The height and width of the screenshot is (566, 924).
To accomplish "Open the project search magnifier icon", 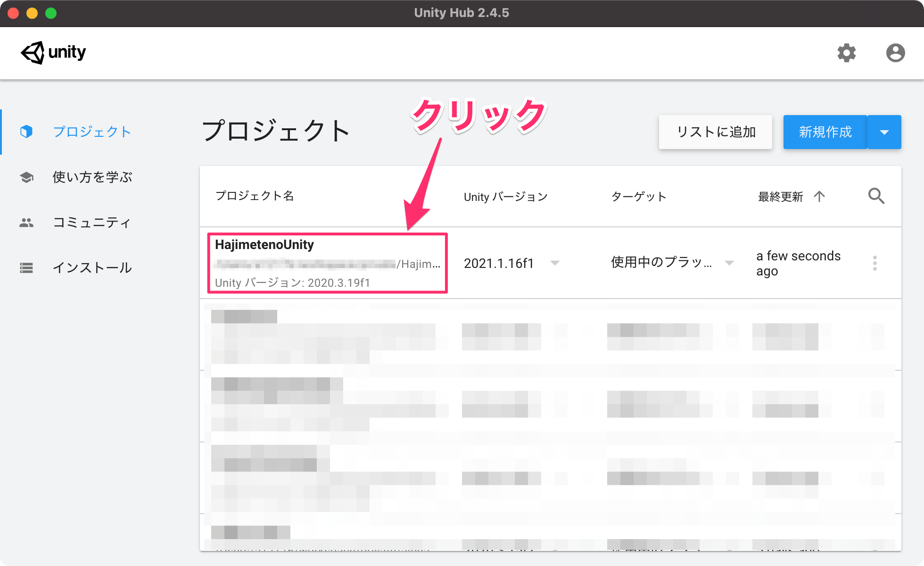I will click(876, 196).
